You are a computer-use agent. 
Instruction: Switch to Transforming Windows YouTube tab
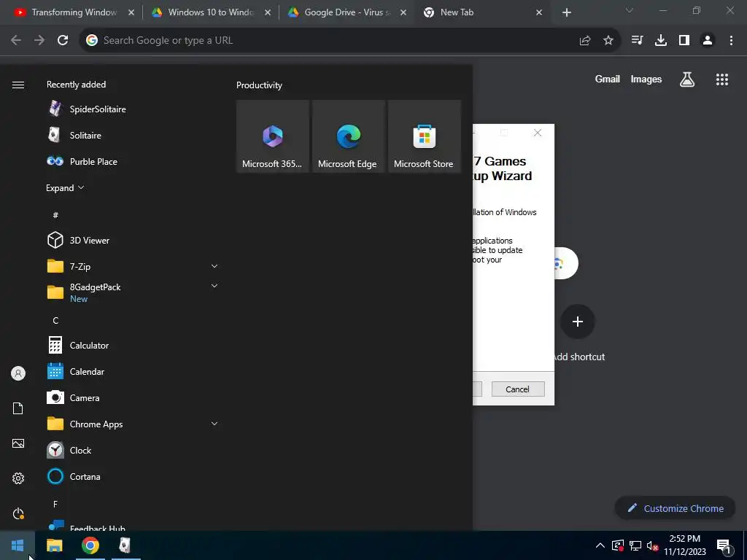point(74,12)
